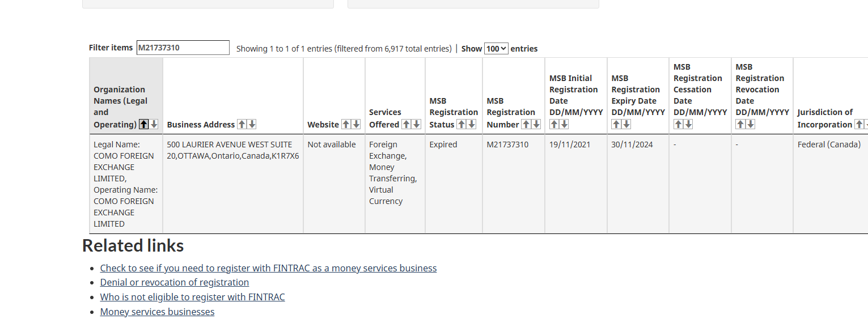Sort Registration Revocation Date descending
Screen dimensions: 868x323
pyautogui.click(x=751, y=124)
